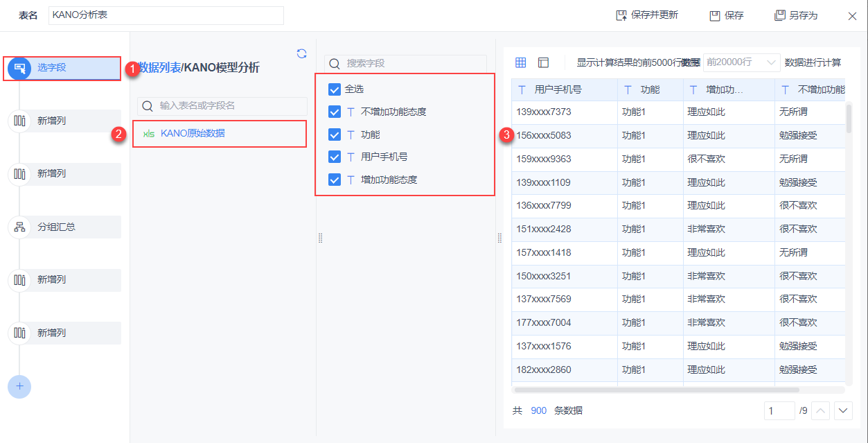Screen dimensions: 868x443
Task: Open the 前20000行 row limit dropdown
Action: click(x=741, y=62)
